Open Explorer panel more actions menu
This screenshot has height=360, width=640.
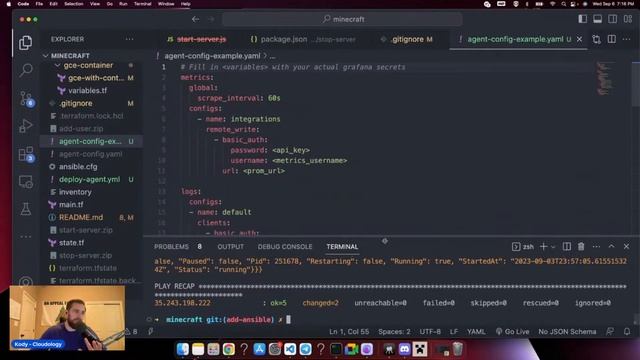pos(129,39)
